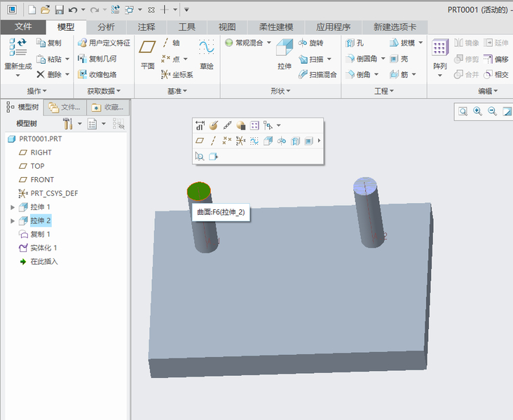Select the Shell (壳) tool in ribbon
Viewport: 513px width, 420px height.
point(399,59)
